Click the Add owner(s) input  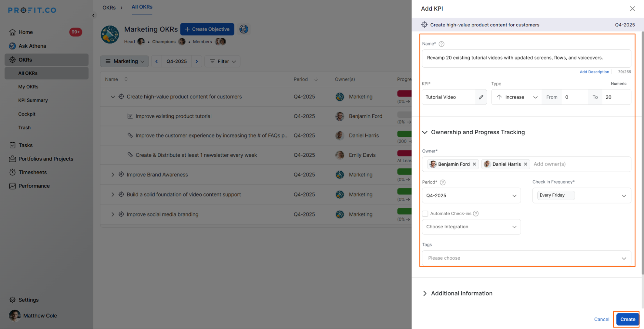tap(549, 164)
